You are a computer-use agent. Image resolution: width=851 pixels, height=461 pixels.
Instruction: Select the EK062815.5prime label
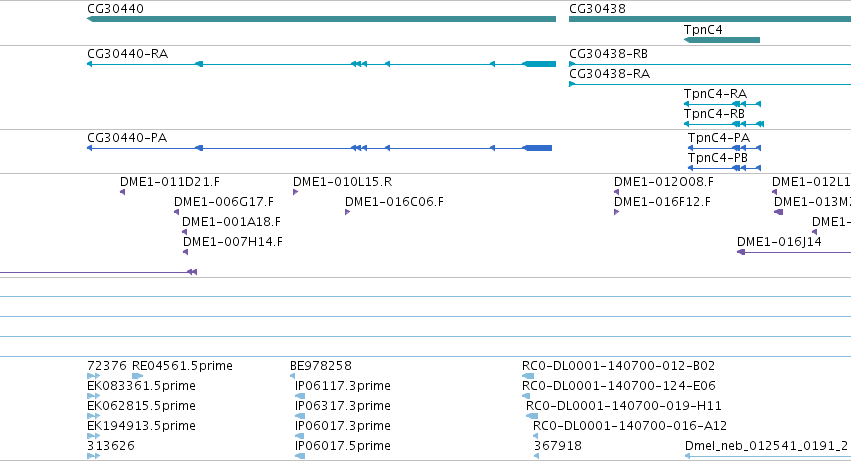point(141,406)
